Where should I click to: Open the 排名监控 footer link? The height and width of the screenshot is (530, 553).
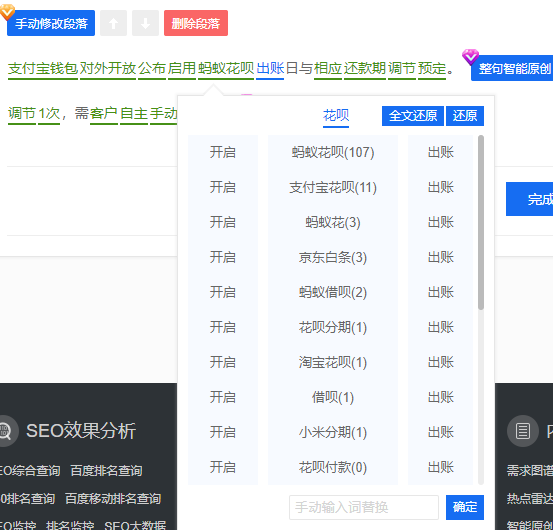click(x=70, y=525)
